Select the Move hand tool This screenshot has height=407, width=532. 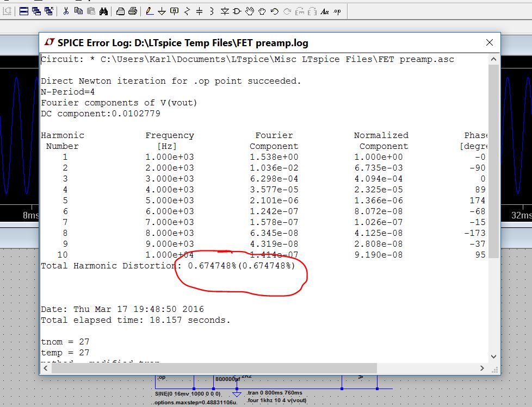[x=250, y=11]
